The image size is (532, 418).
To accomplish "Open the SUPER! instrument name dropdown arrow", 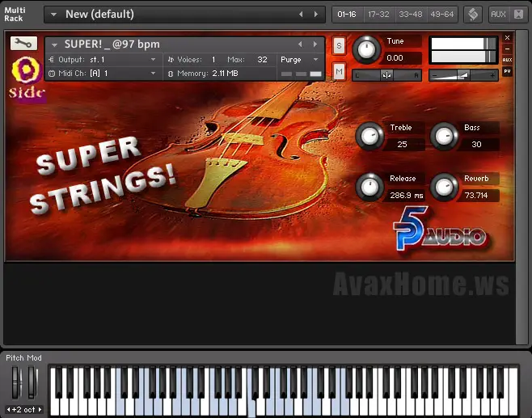I will 54,44.
